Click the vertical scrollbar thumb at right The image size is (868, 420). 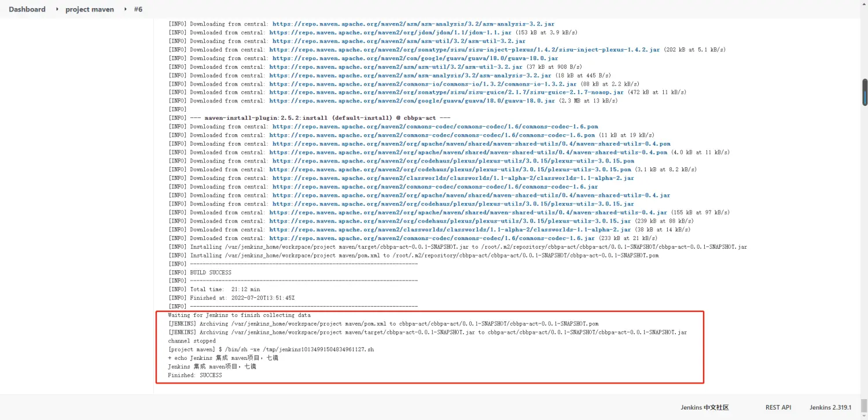[x=865, y=93]
